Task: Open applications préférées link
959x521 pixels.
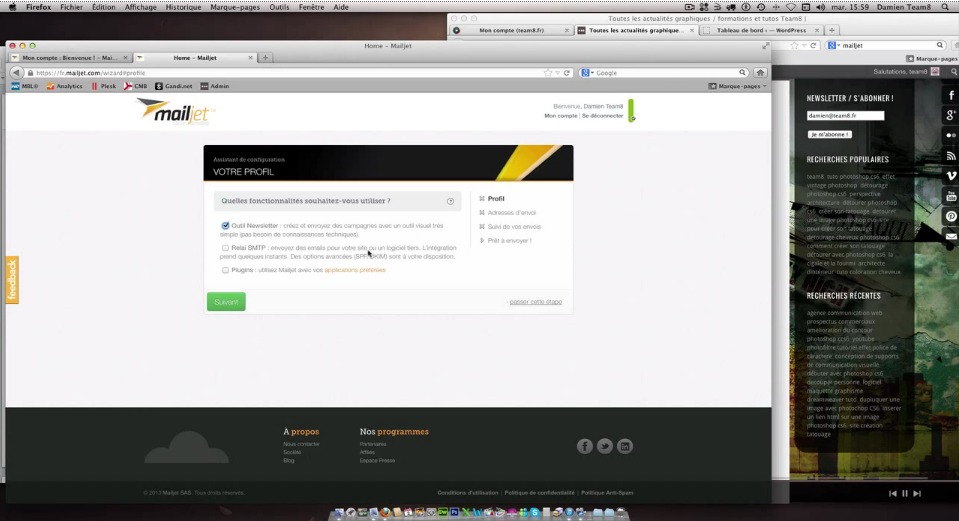Action: (355, 270)
